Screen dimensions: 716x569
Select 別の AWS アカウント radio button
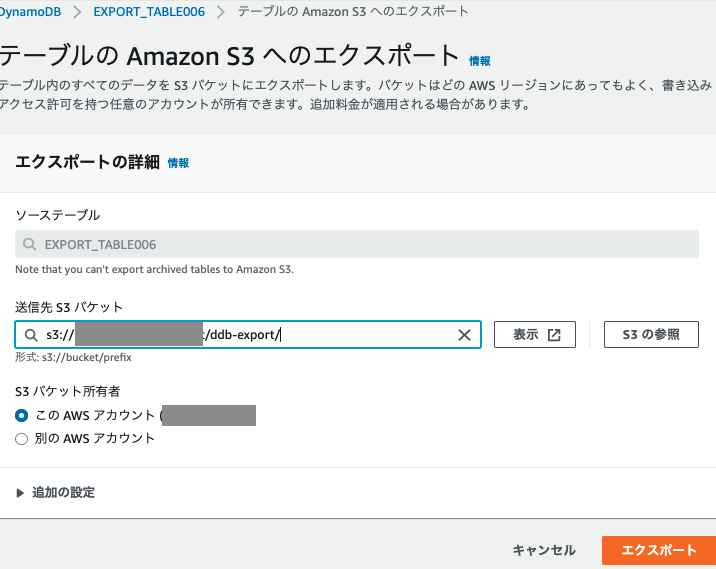(22, 438)
